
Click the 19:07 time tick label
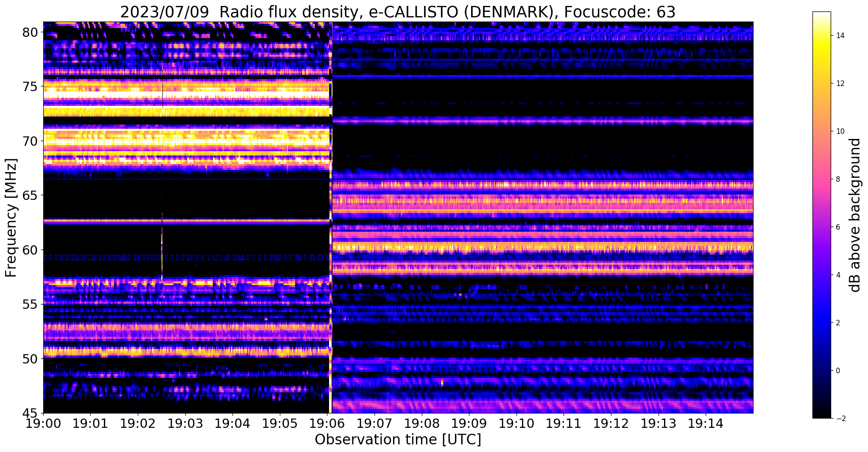click(374, 423)
